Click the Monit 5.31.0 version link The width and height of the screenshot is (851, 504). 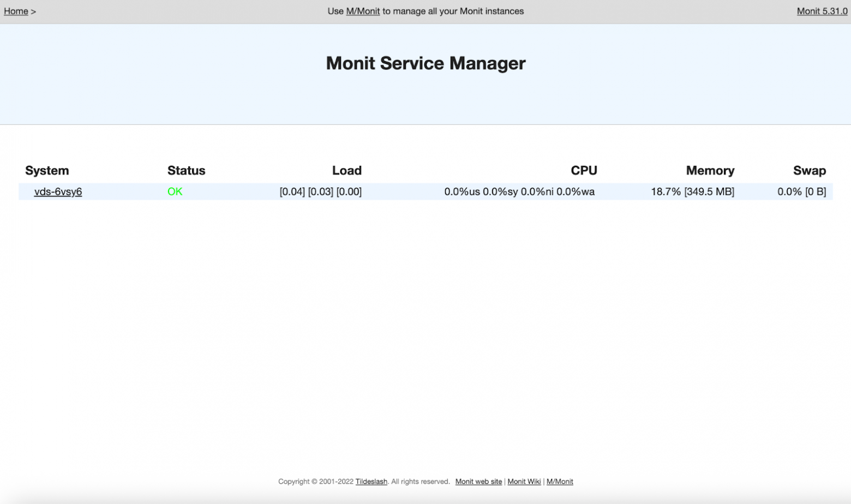pyautogui.click(x=822, y=11)
